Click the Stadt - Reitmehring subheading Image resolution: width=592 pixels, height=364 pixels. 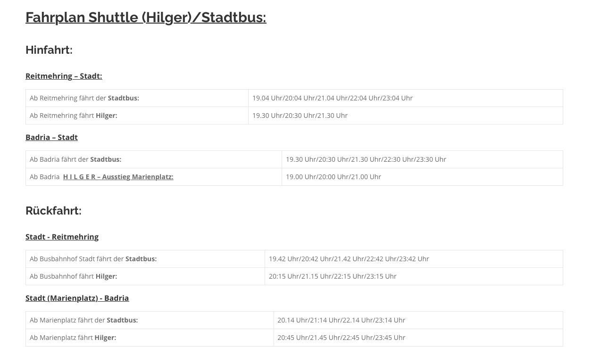tap(62, 237)
